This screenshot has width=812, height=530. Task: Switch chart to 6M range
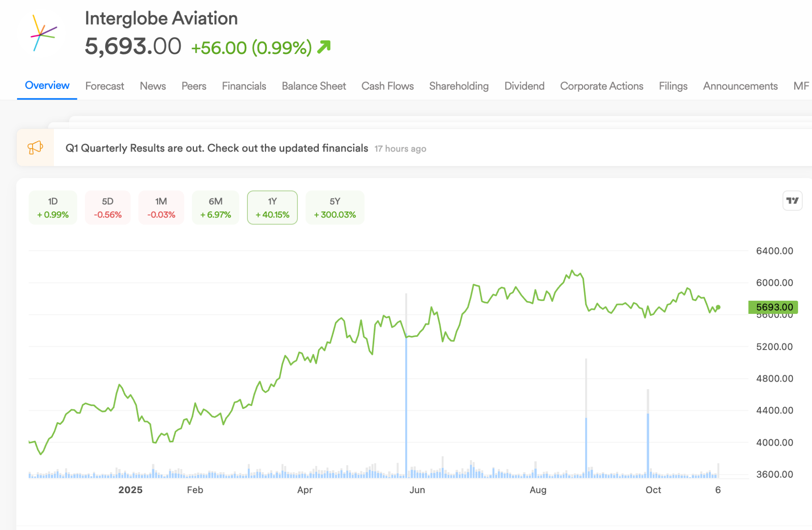pos(215,207)
